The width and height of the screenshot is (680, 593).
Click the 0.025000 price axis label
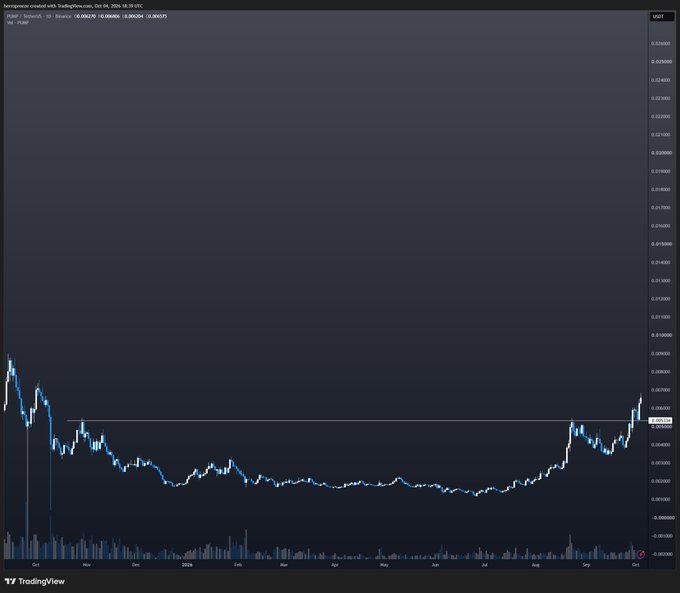tap(661, 62)
